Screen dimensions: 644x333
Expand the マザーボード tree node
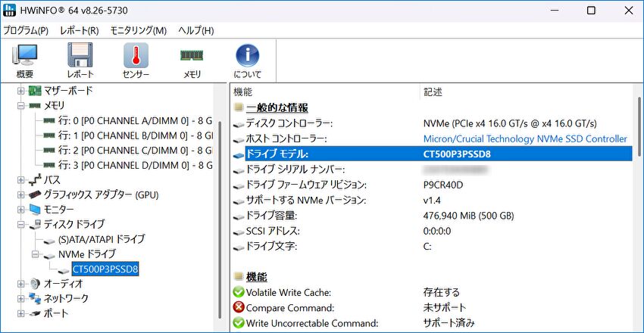coord(21,91)
